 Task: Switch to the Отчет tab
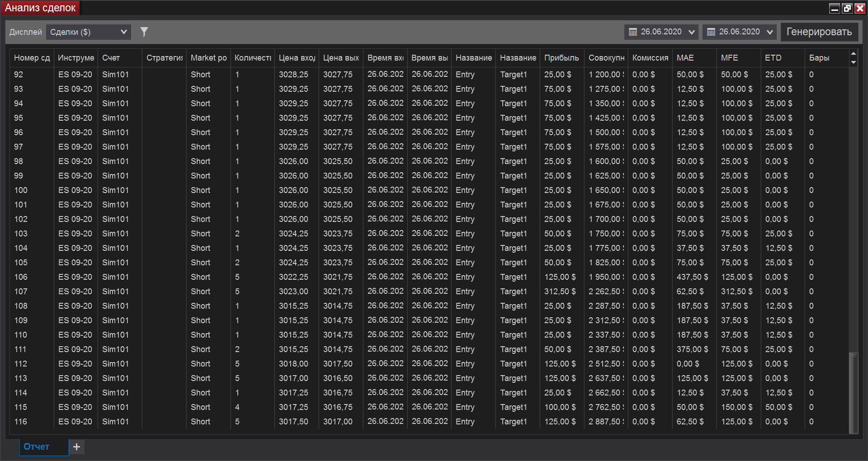[44, 447]
